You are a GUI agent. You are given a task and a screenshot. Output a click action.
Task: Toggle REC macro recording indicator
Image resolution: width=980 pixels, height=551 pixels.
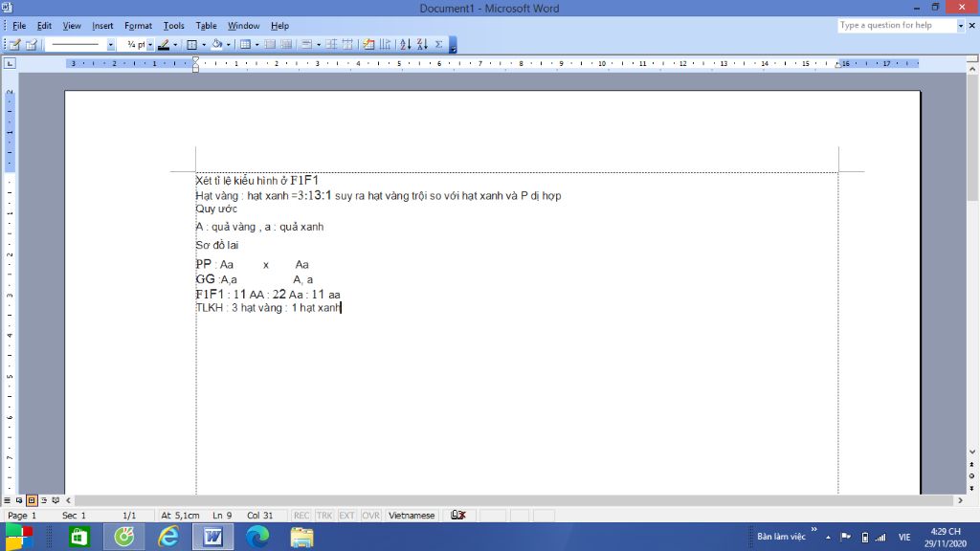[301, 516]
